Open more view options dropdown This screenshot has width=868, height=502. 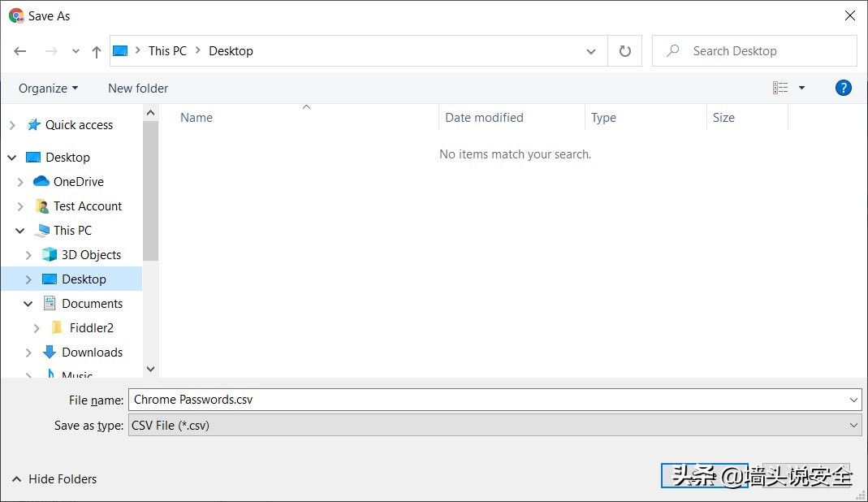pos(801,88)
